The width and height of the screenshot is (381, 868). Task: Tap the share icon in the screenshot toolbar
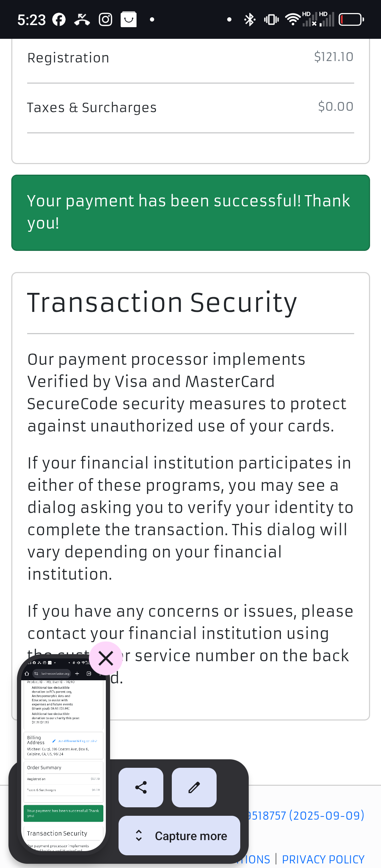[141, 788]
